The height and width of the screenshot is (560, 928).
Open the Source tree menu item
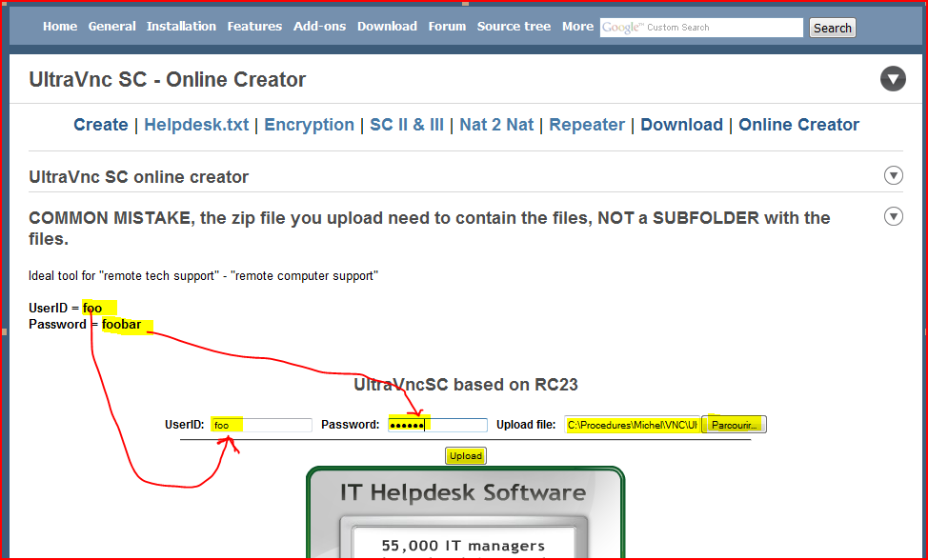point(514,27)
